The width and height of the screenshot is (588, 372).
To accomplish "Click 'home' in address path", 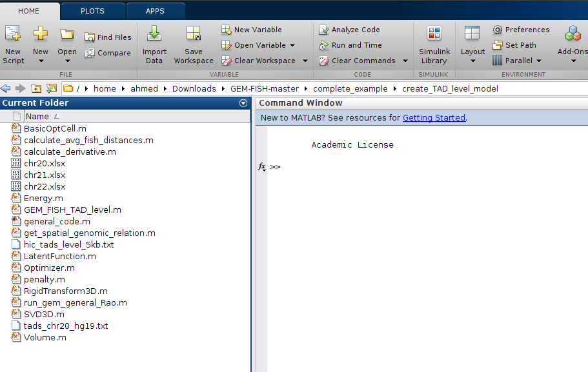I will (105, 89).
